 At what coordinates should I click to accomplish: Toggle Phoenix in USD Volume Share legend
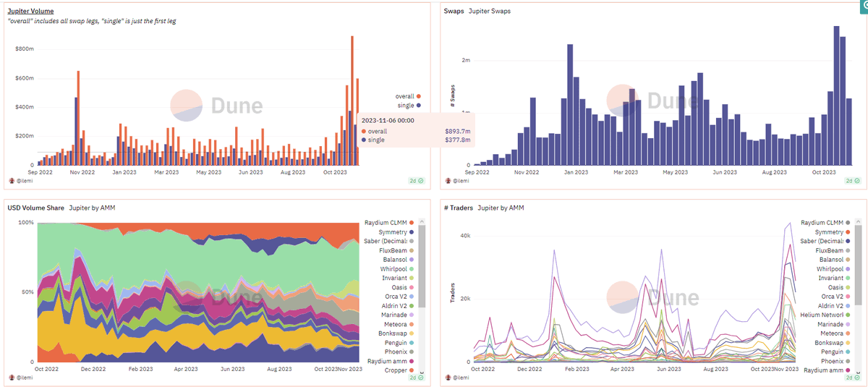pyautogui.click(x=399, y=352)
